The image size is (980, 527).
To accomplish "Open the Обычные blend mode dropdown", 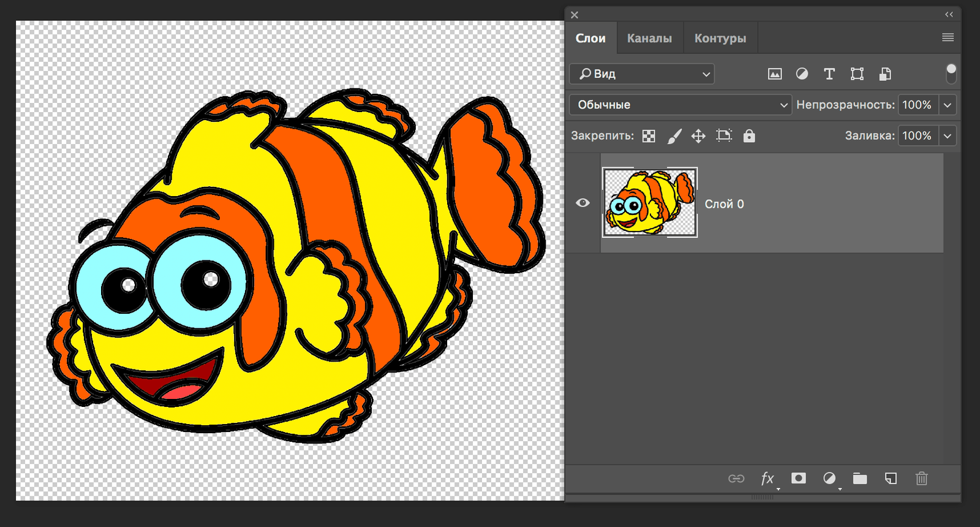I will 680,105.
